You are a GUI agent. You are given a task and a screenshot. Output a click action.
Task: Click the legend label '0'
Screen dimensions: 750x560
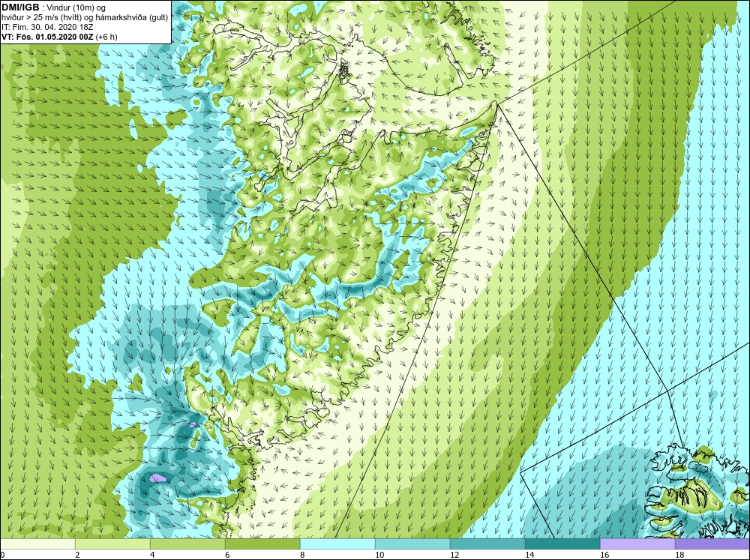[x=3, y=555]
